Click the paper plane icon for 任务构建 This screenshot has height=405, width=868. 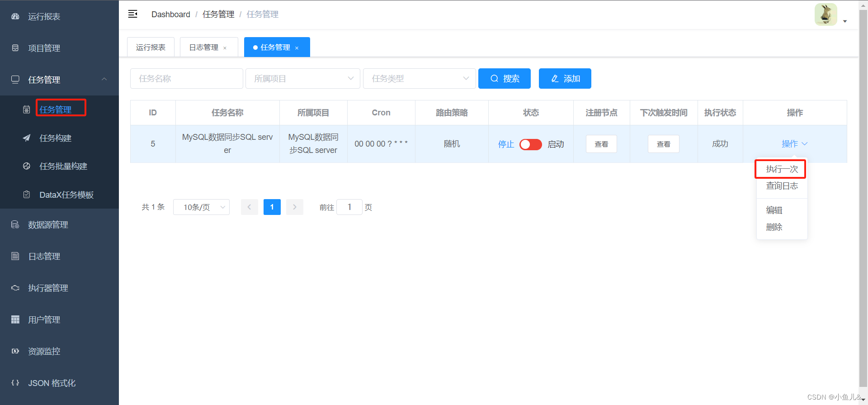(27, 138)
